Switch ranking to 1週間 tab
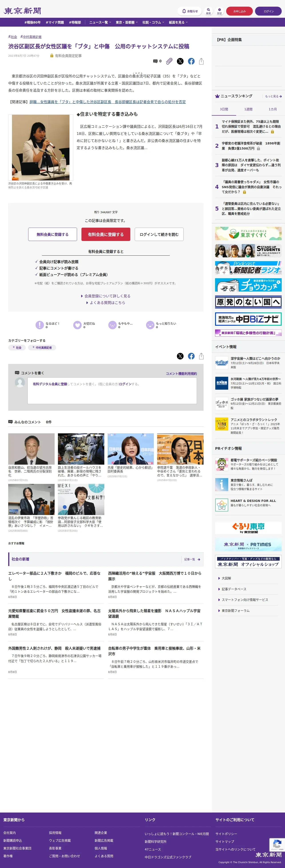The width and height of the screenshot is (285, 868). 248,109
